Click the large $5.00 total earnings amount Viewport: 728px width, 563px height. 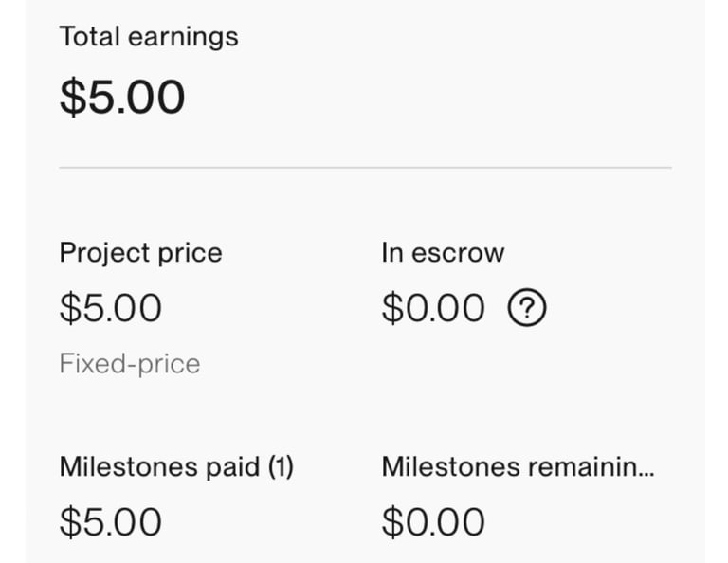coord(122,97)
